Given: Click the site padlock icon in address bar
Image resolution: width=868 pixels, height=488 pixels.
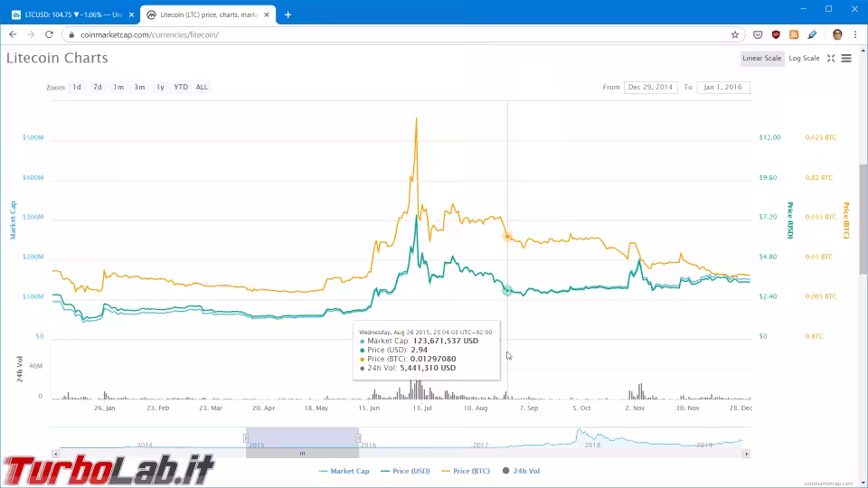Looking at the screenshot, I should [x=71, y=35].
